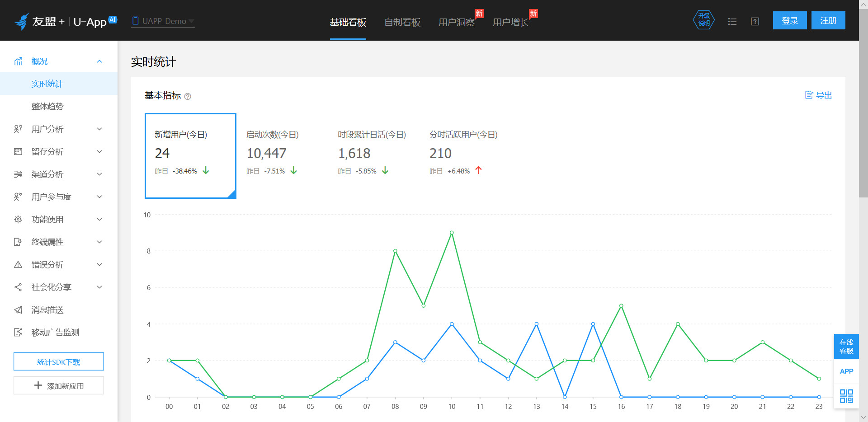Click the 统计SDK下载 button
The width and height of the screenshot is (868, 422).
point(59,361)
